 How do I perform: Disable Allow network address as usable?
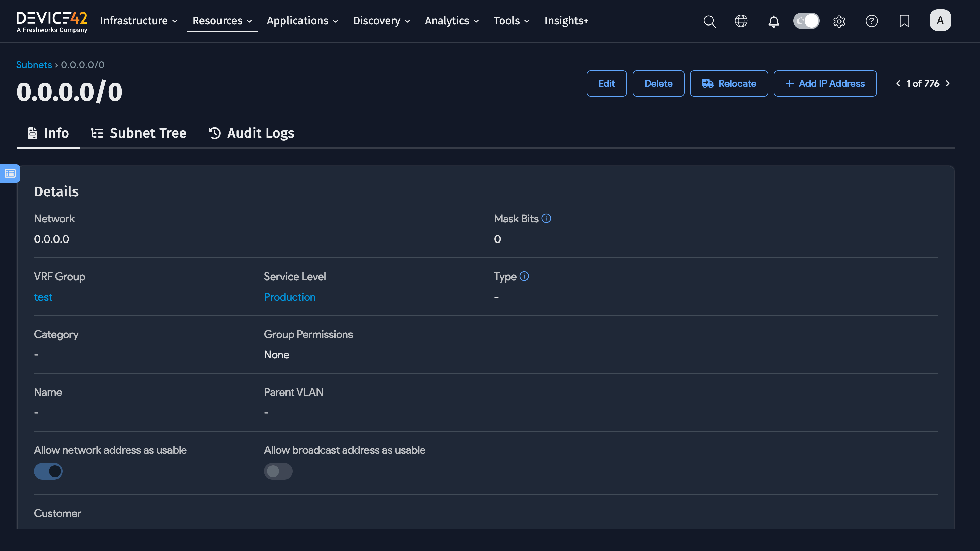click(x=48, y=471)
